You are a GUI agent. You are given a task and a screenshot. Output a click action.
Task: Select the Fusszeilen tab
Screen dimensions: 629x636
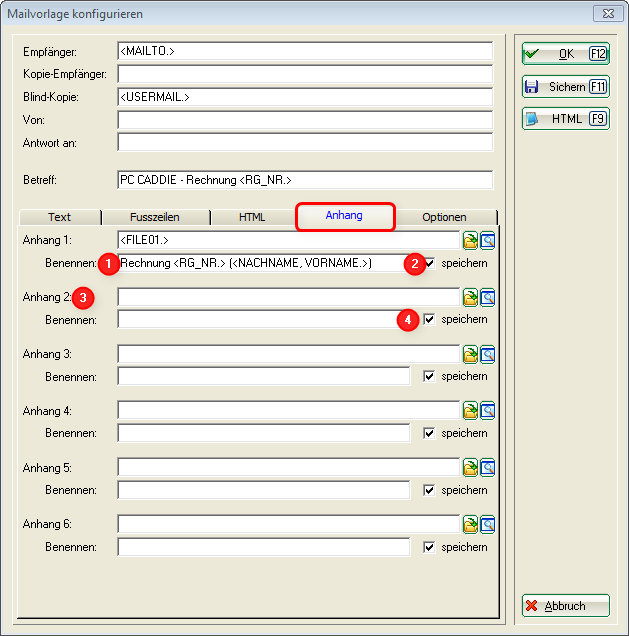tap(155, 217)
